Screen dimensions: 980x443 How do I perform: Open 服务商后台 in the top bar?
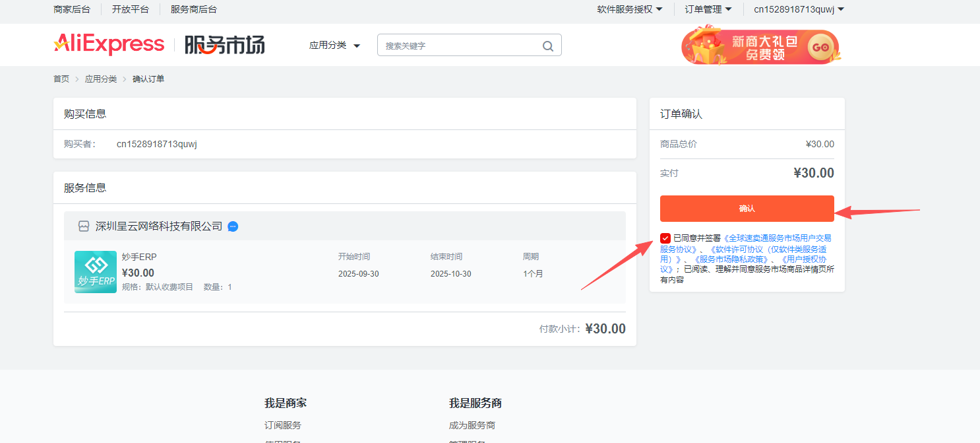pos(194,9)
